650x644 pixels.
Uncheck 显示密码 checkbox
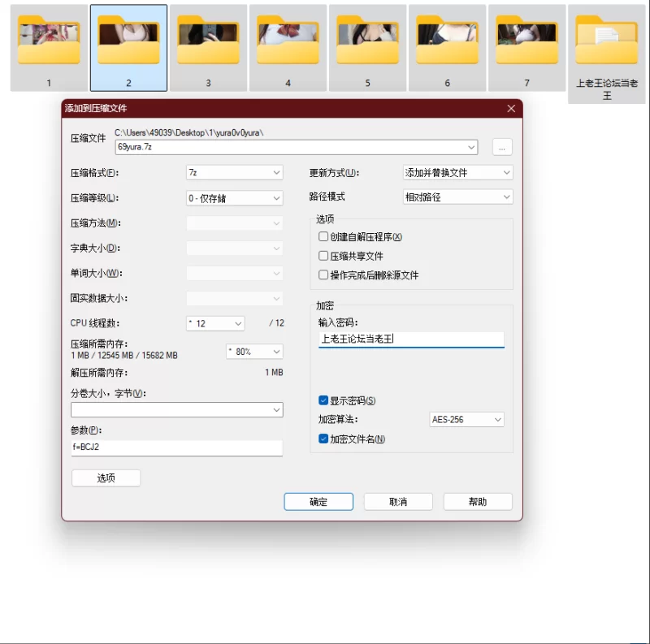point(323,400)
